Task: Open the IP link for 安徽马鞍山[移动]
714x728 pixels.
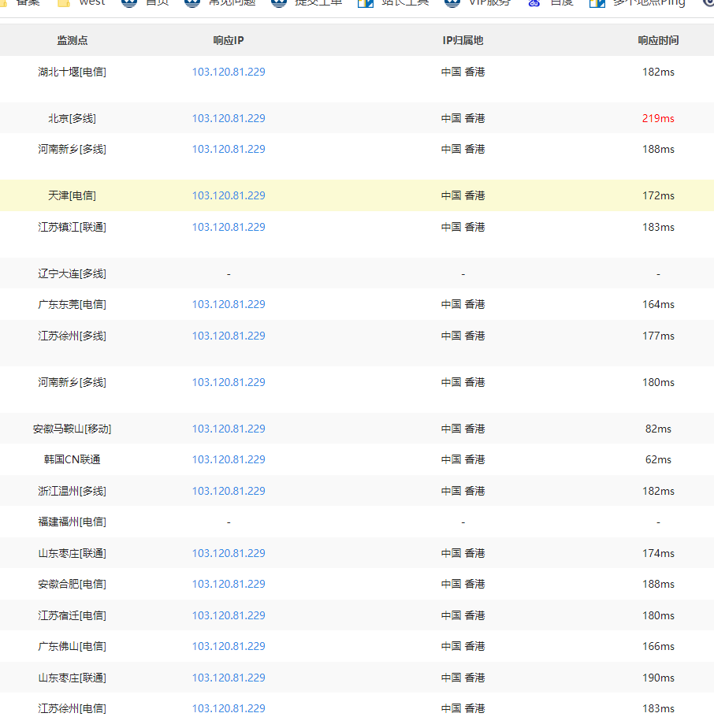Action: (229, 429)
